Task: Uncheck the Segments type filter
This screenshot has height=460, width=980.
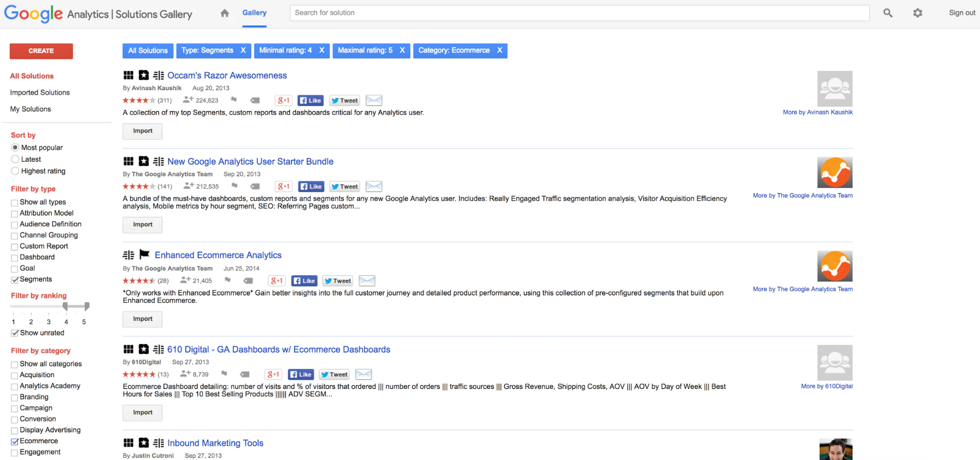Action: pos(15,280)
